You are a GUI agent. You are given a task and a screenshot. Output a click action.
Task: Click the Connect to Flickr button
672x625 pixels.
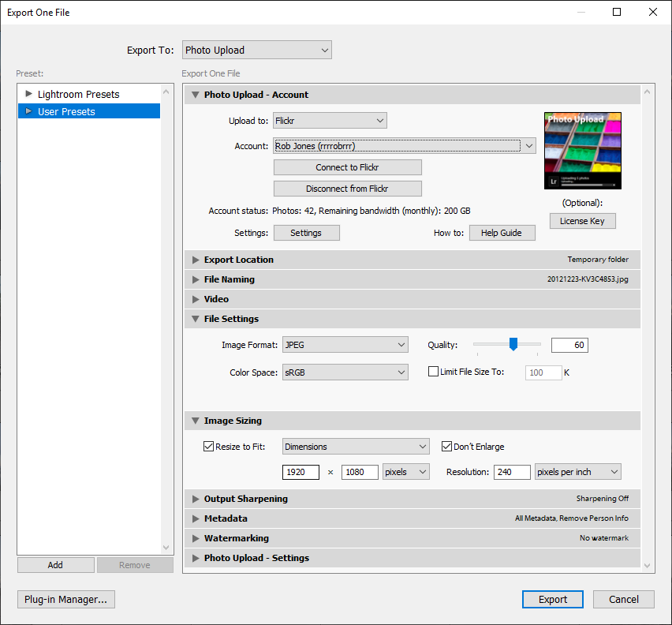(x=347, y=167)
